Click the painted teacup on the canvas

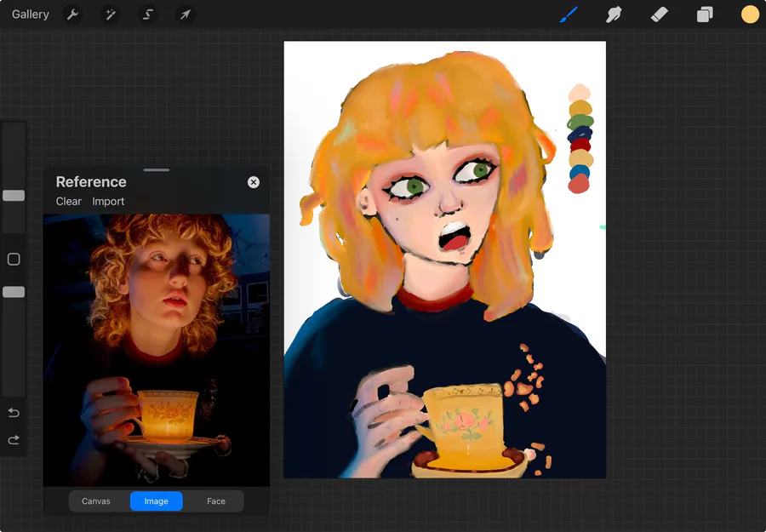(x=465, y=427)
